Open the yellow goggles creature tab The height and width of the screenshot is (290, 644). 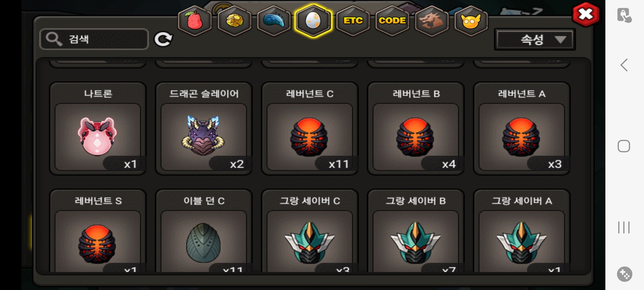[x=471, y=21]
